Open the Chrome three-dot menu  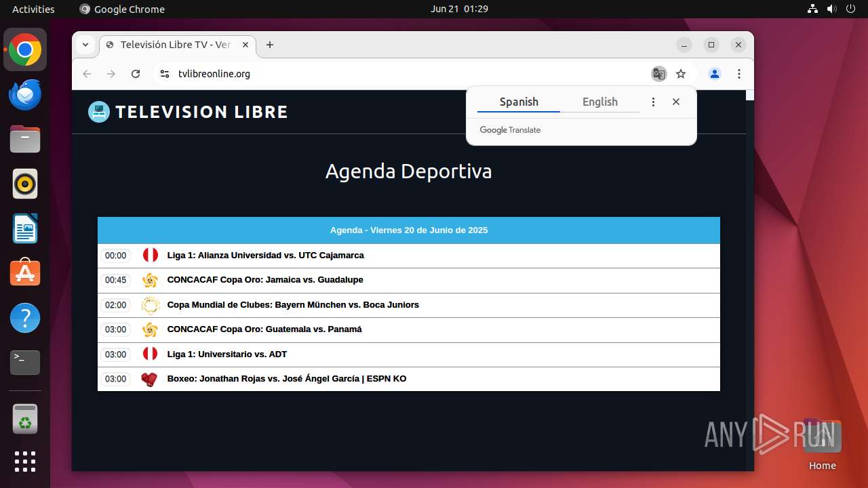[x=738, y=74]
